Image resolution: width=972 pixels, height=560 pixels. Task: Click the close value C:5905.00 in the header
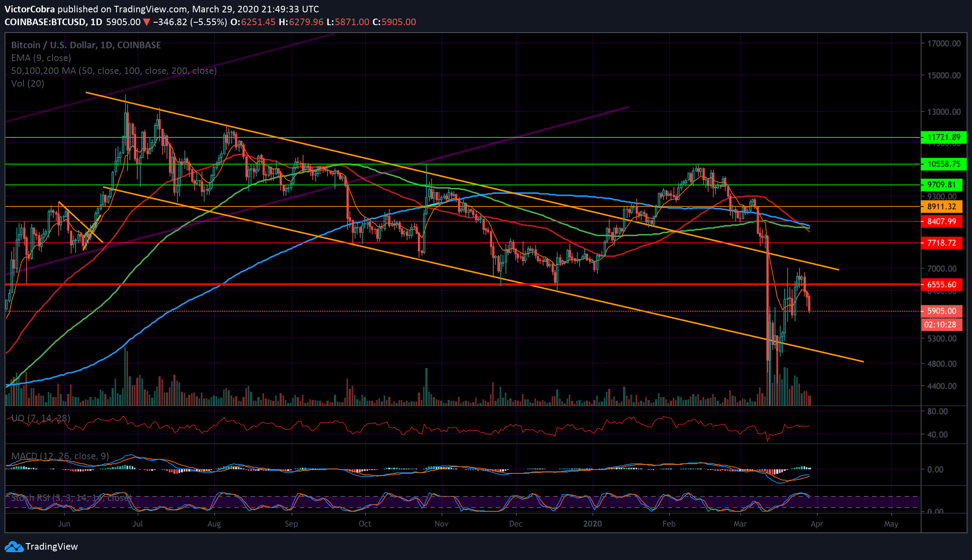coord(394,22)
